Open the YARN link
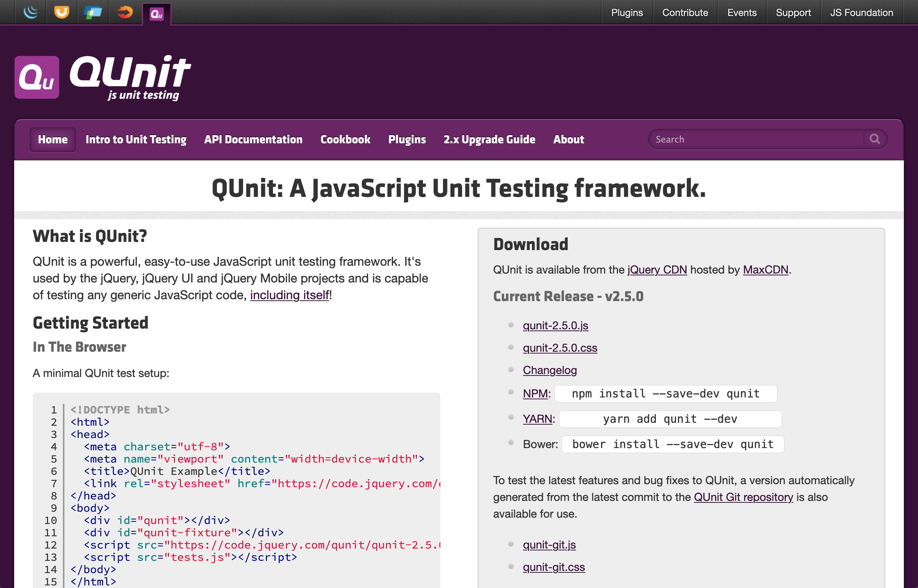 tap(538, 419)
